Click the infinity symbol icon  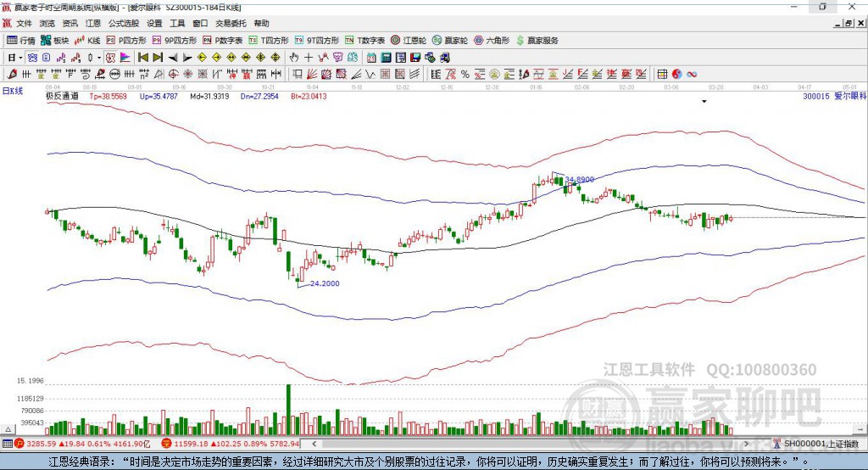[x=692, y=75]
